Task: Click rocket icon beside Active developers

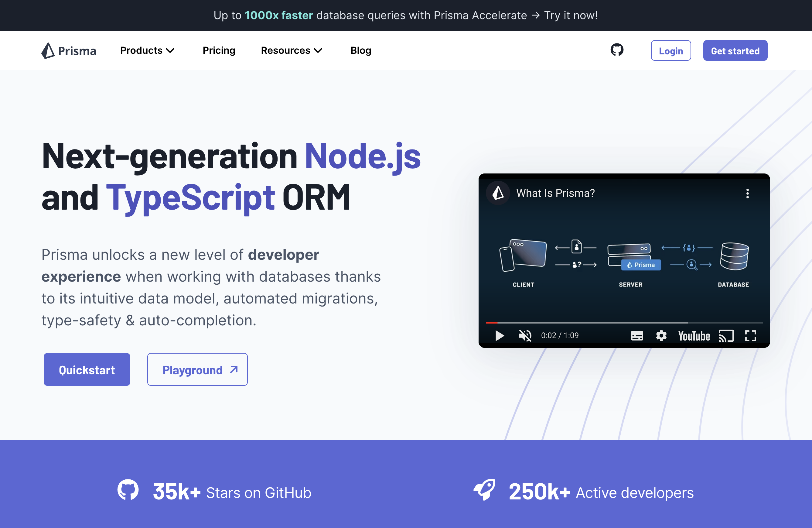Action: pyautogui.click(x=484, y=489)
